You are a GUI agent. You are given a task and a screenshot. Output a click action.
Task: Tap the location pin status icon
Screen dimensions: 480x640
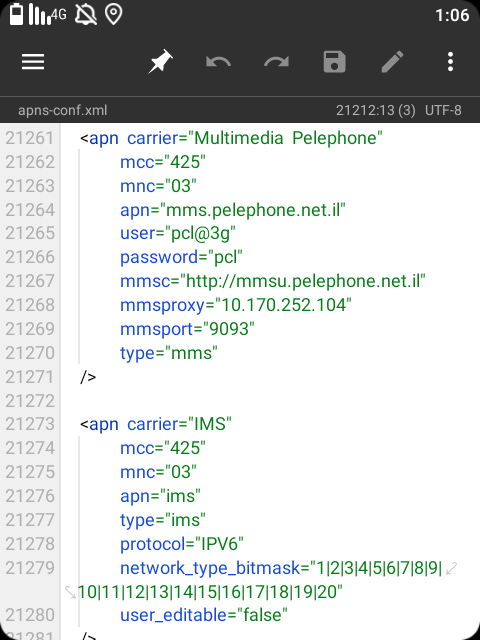[113, 15]
